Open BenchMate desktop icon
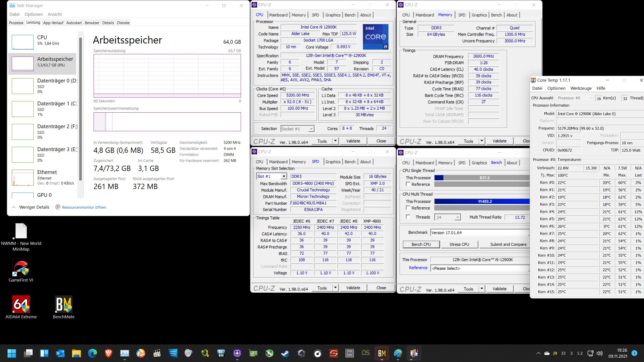The width and height of the screenshot is (644, 362). pos(64,304)
